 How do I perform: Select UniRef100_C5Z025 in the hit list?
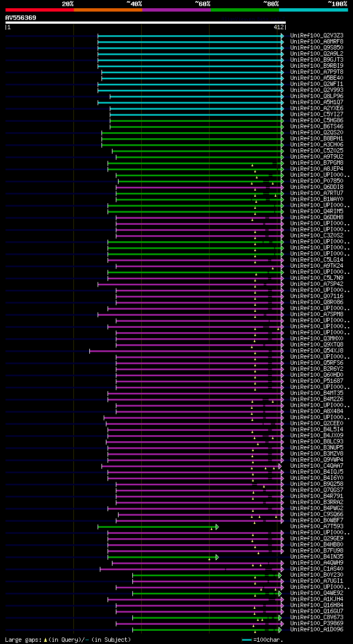point(317,151)
